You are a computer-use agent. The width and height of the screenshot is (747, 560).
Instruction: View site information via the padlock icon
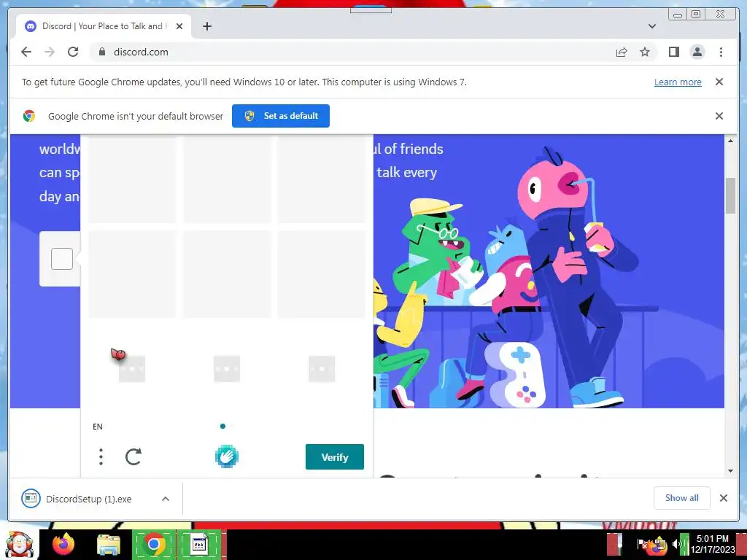point(102,52)
